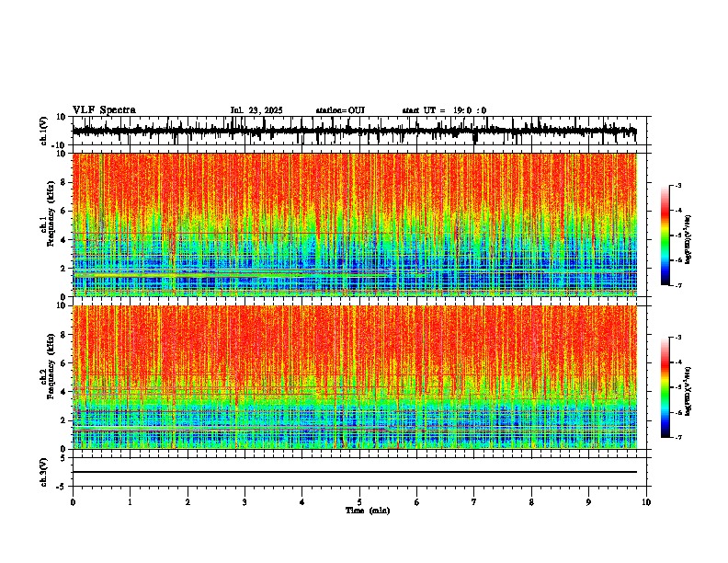
Task: Click the date 'Jul. 23, 2025' in the header
Action: pos(256,110)
